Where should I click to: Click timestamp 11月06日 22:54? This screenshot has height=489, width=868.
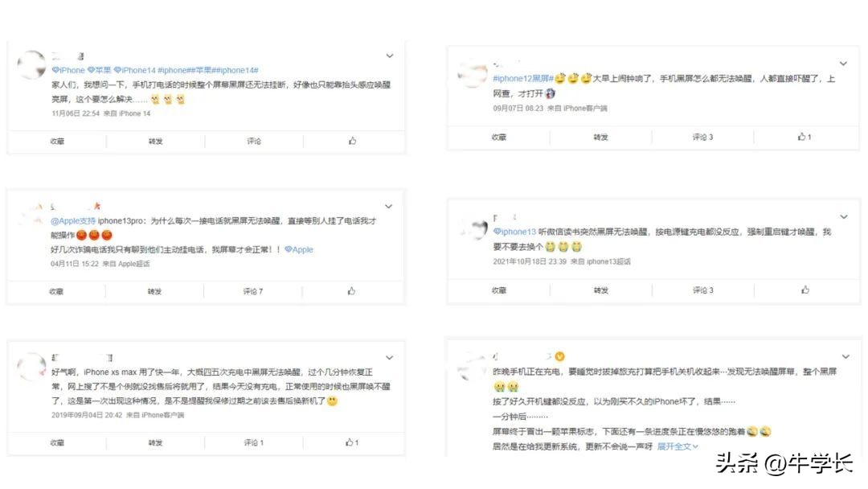[x=76, y=113]
